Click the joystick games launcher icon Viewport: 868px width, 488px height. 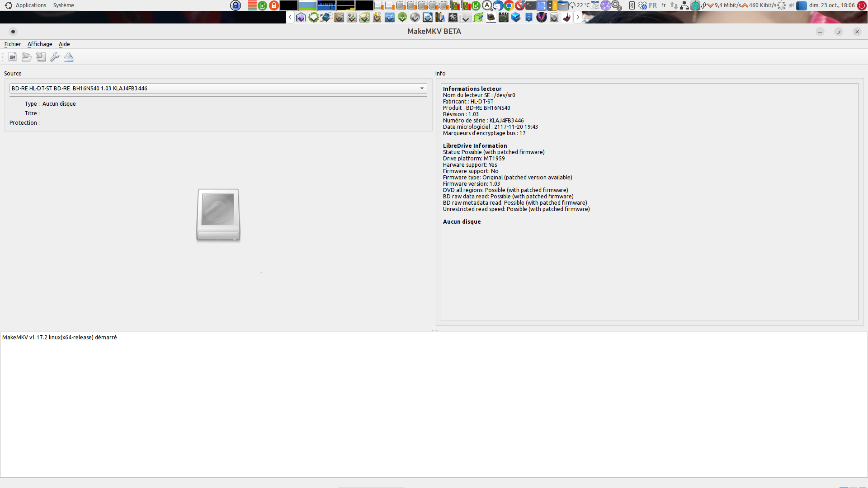(567, 17)
